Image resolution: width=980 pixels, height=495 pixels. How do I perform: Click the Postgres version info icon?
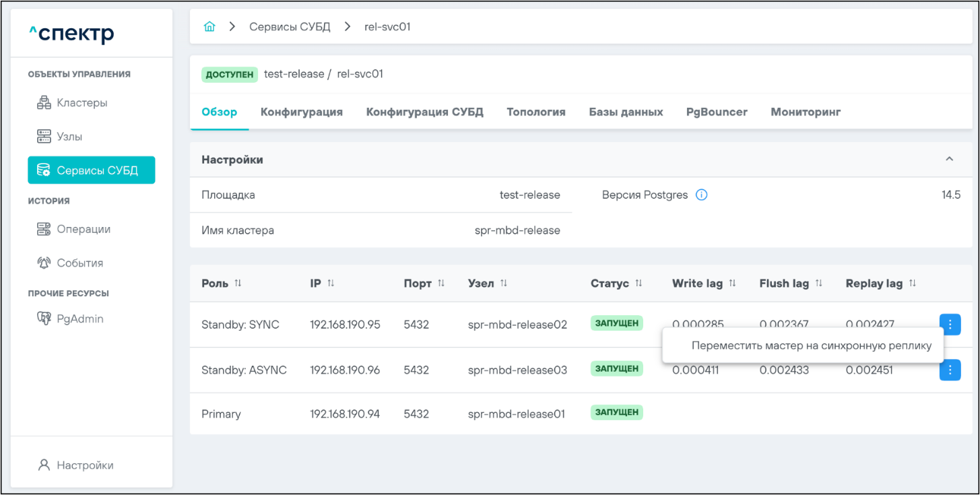(701, 195)
